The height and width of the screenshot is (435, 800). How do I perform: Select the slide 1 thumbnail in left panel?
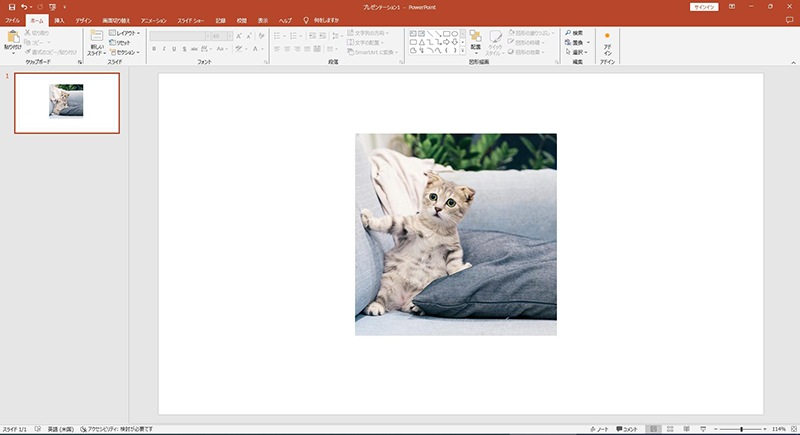(x=66, y=102)
